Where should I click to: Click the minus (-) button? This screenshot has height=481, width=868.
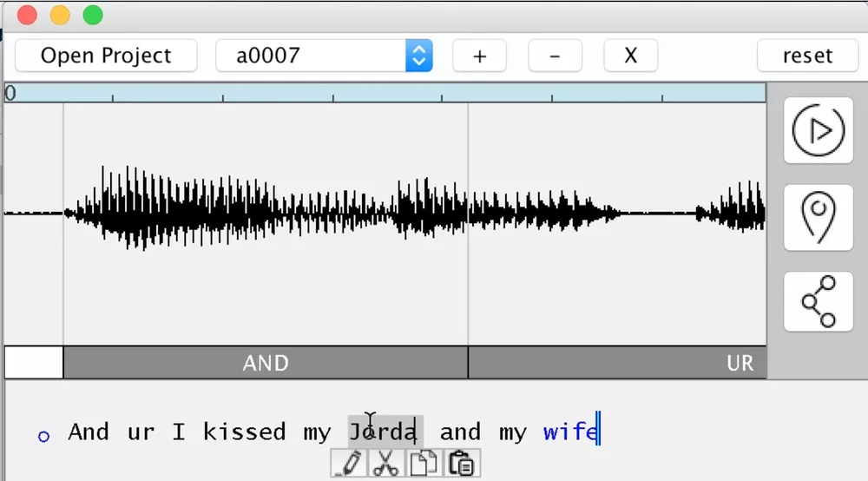[x=555, y=56]
